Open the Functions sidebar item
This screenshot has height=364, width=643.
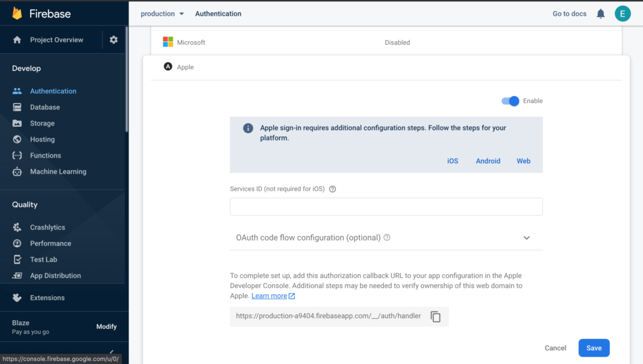pos(45,156)
